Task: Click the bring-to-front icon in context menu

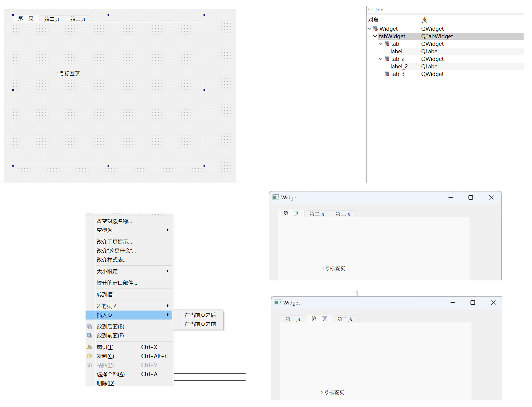Action: (x=90, y=336)
